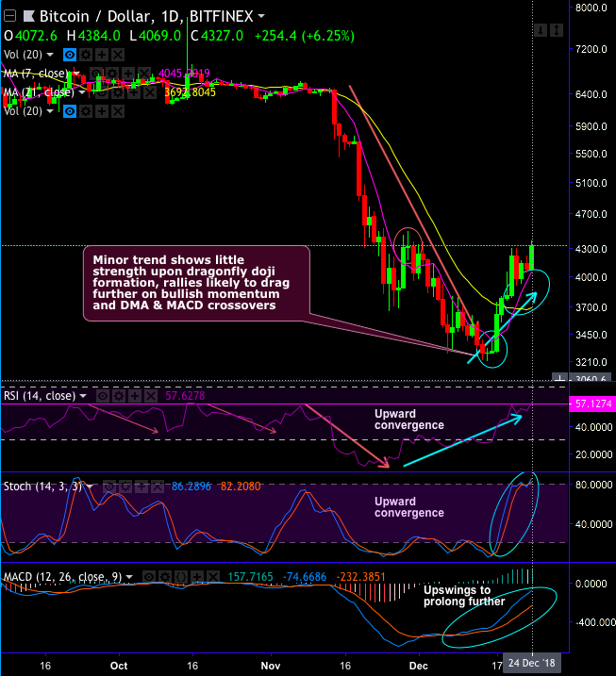Click the plus icon on the Stoch row
This screenshot has height=676, width=616.
[142, 486]
